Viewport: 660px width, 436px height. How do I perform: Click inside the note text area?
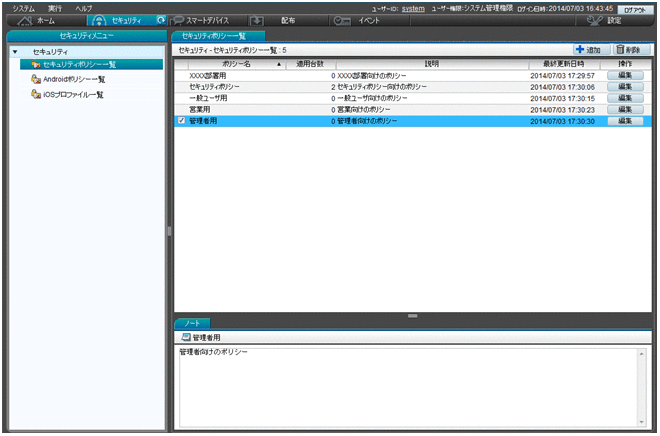click(410, 385)
